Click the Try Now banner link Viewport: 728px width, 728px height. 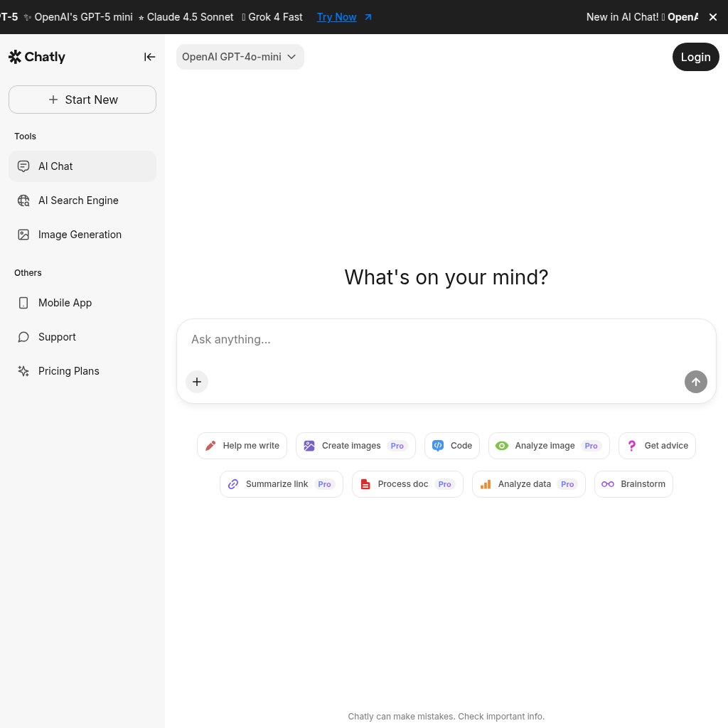tap(336, 17)
